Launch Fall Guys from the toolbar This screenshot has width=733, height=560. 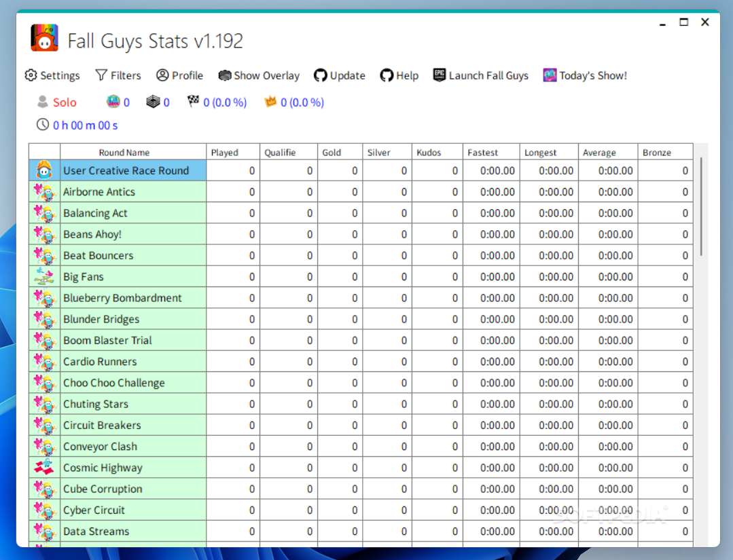coord(480,75)
